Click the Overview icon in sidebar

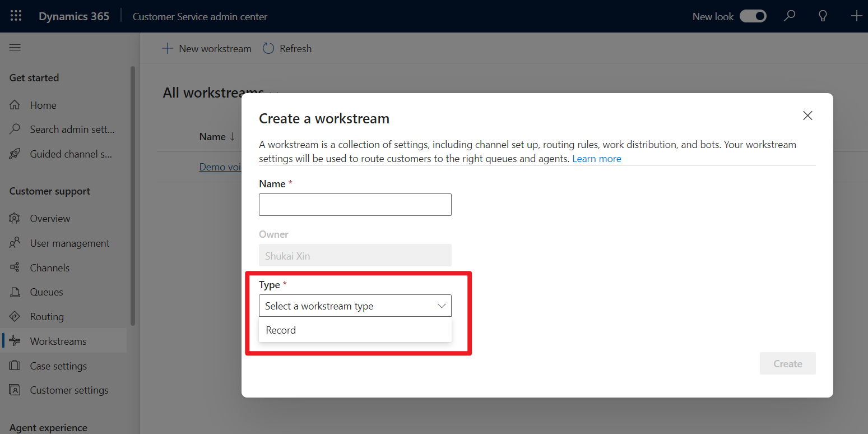point(15,219)
